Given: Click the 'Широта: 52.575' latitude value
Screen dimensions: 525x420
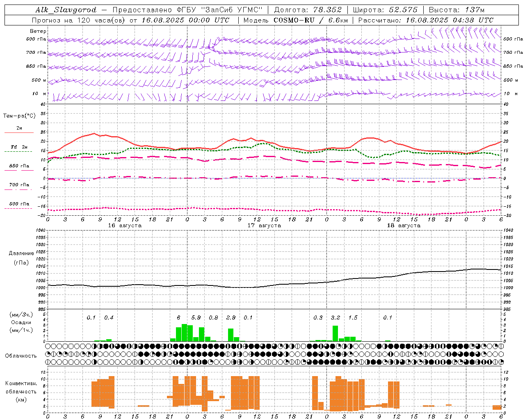Looking at the screenshot, I should coord(385,10).
